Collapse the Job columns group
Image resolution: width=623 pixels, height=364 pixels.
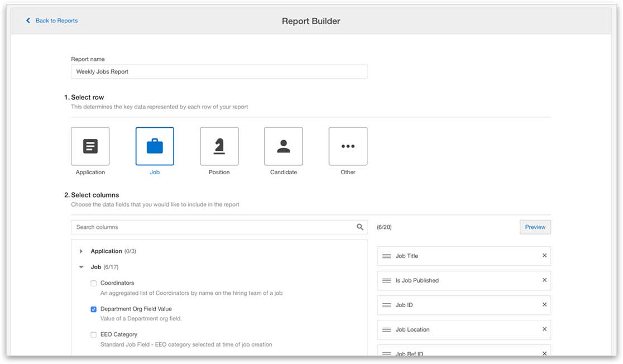click(82, 267)
